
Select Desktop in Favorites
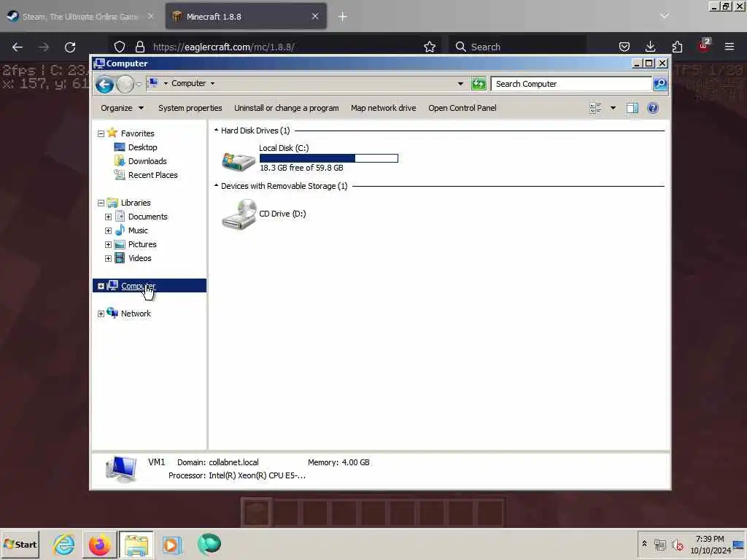[142, 147]
